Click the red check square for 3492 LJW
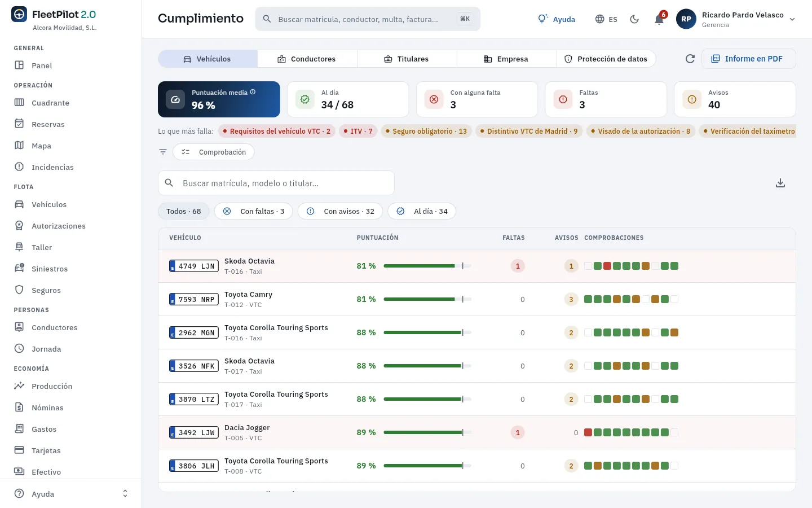 588,432
